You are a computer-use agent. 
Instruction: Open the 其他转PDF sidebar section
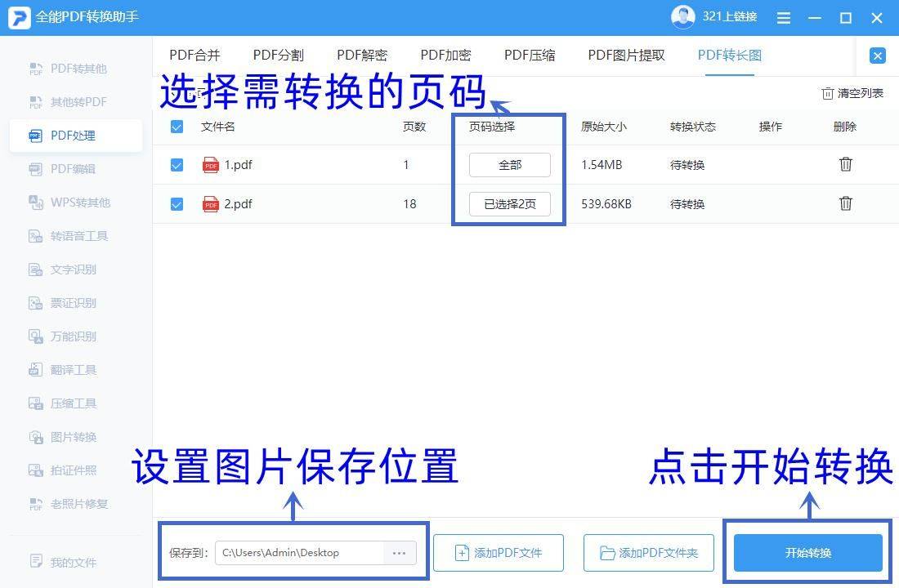tap(68, 102)
